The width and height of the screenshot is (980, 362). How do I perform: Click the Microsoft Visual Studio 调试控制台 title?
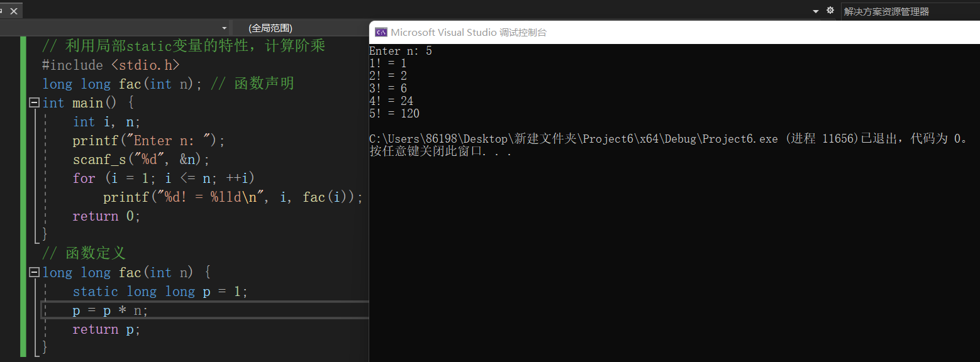coord(469,32)
